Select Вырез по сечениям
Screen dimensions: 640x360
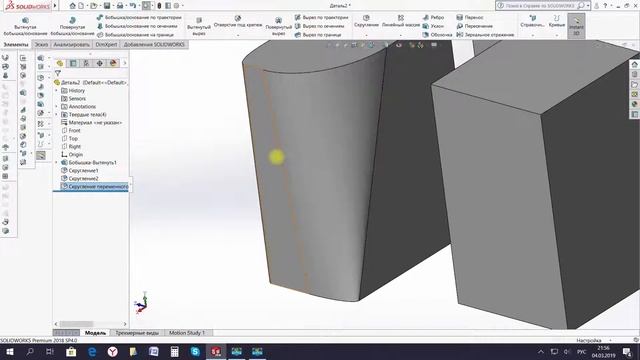pyautogui.click(x=319, y=26)
